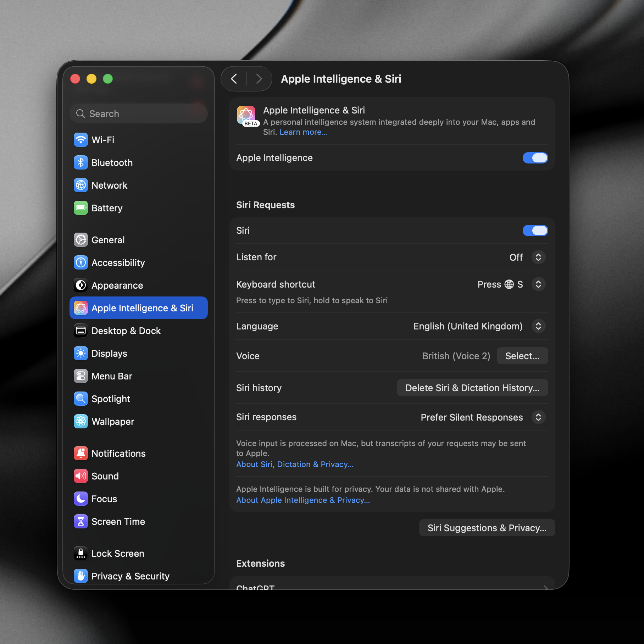Select the Focus moon icon
The image size is (644, 644).
pyautogui.click(x=81, y=499)
